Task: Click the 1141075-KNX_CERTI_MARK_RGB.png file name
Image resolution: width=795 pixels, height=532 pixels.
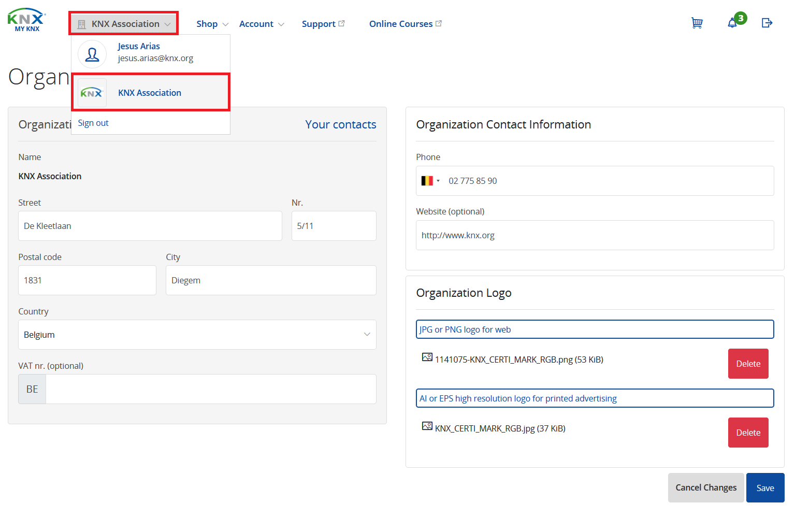Action: click(519, 360)
